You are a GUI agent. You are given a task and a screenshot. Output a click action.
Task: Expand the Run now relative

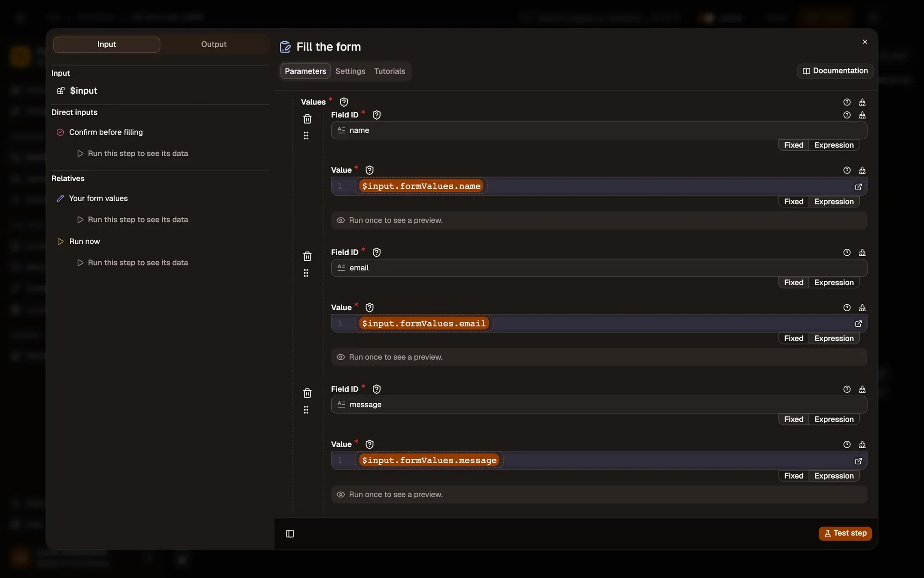tap(85, 241)
